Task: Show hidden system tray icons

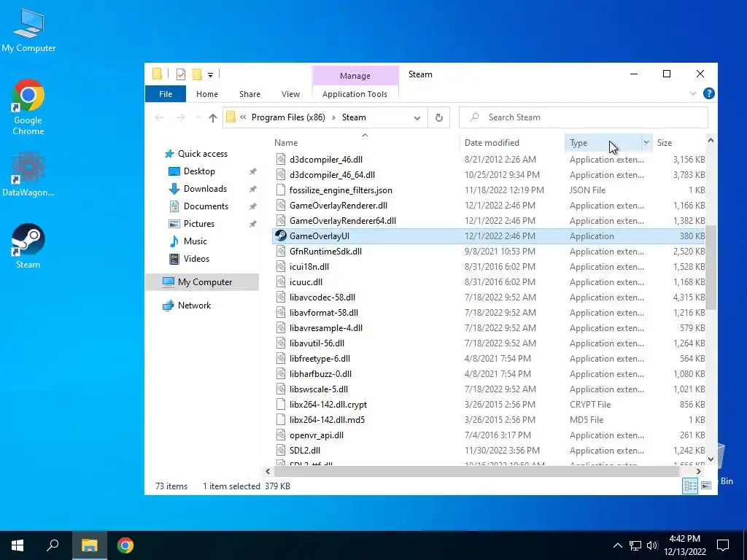Action: pos(617,545)
